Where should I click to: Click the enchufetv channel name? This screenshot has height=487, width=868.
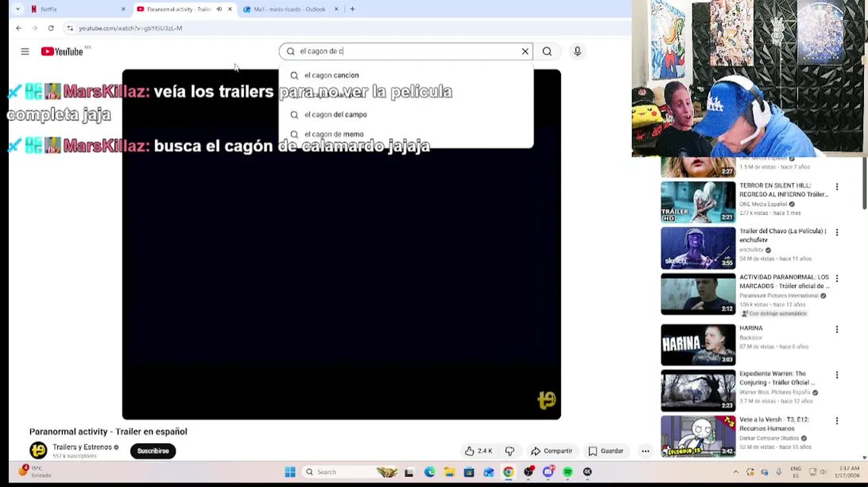[751, 250]
